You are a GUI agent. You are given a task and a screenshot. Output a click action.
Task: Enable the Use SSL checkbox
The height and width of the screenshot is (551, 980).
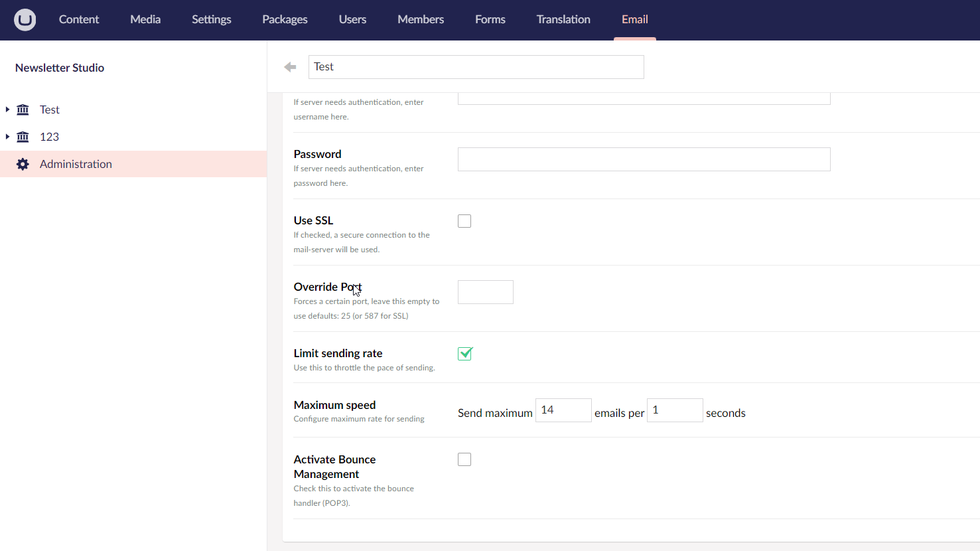[x=464, y=220]
